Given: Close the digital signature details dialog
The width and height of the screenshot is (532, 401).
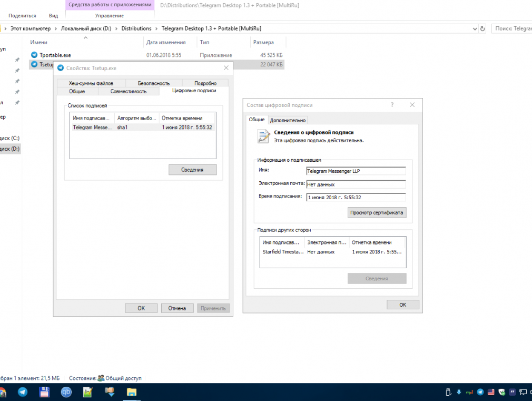Looking at the screenshot, I should click(412, 104).
